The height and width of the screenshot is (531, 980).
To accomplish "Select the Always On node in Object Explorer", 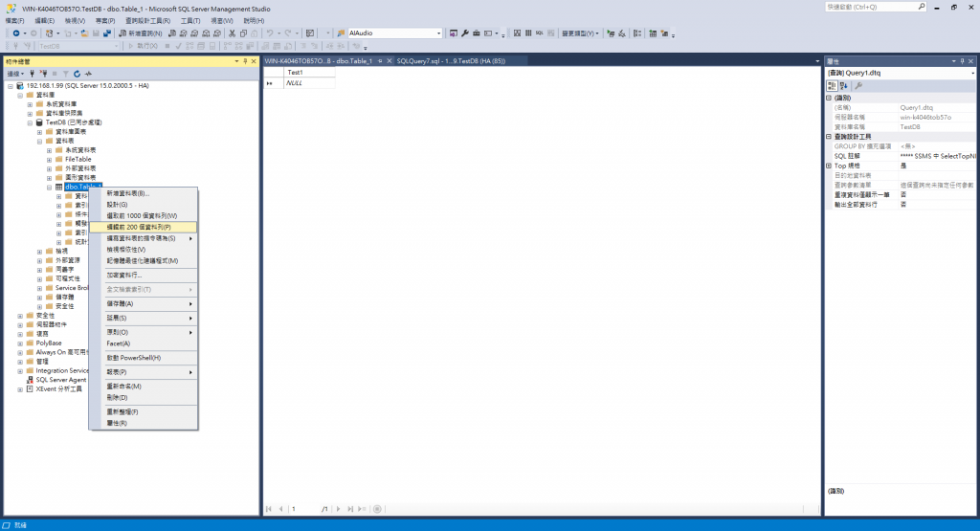I will [62, 352].
